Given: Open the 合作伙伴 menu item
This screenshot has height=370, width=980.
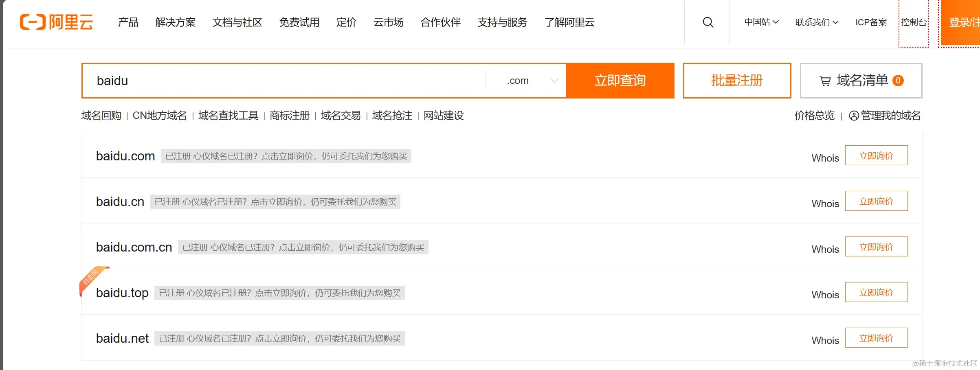Looking at the screenshot, I should (x=440, y=22).
